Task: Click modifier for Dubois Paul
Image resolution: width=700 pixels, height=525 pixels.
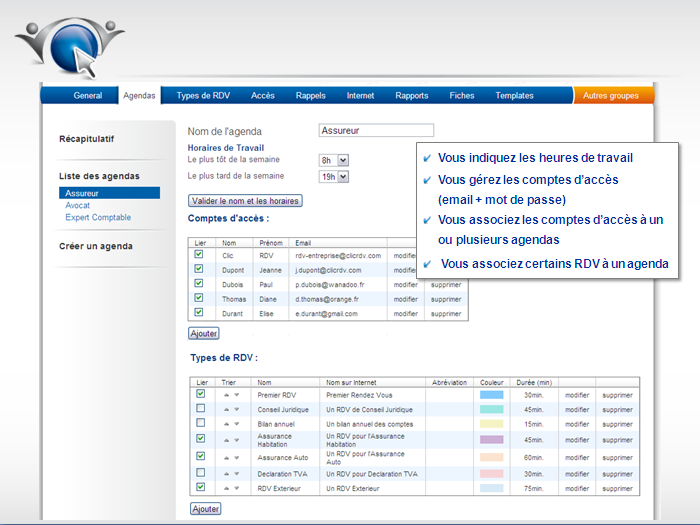Action: click(x=405, y=285)
